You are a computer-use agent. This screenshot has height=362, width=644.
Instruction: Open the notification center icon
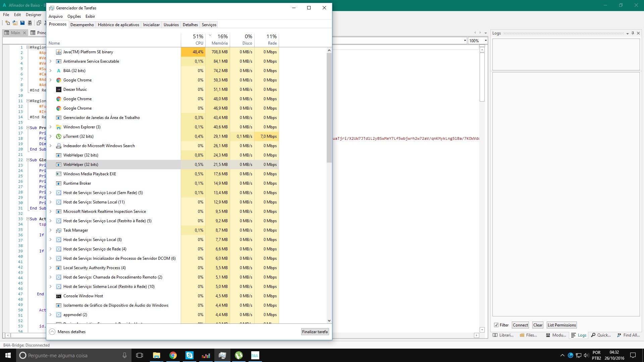[x=633, y=355]
